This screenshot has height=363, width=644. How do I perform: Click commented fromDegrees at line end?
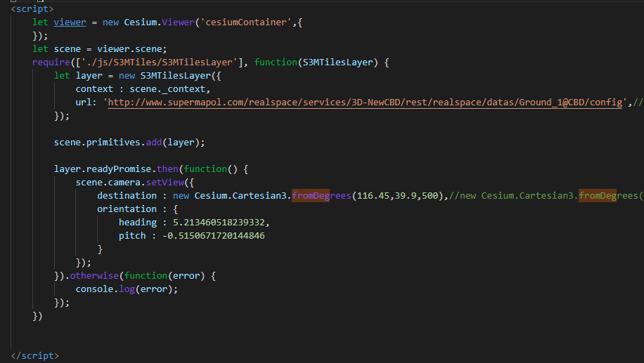coord(608,196)
